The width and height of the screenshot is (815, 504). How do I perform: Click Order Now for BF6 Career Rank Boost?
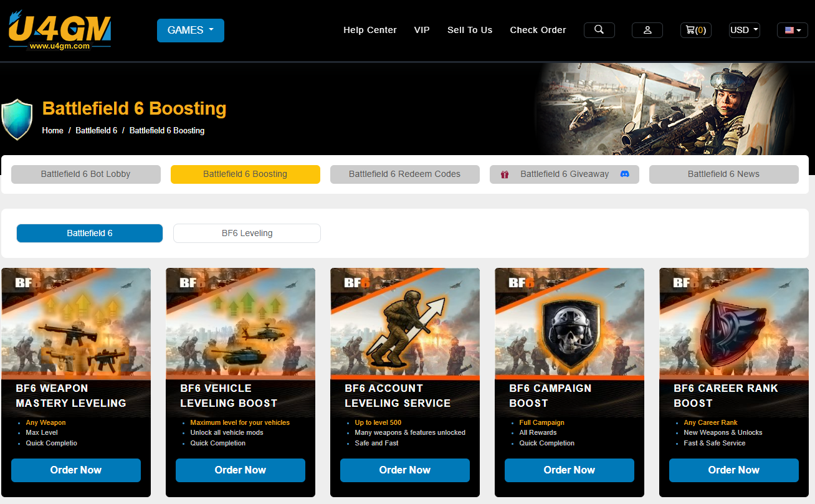[x=733, y=470]
